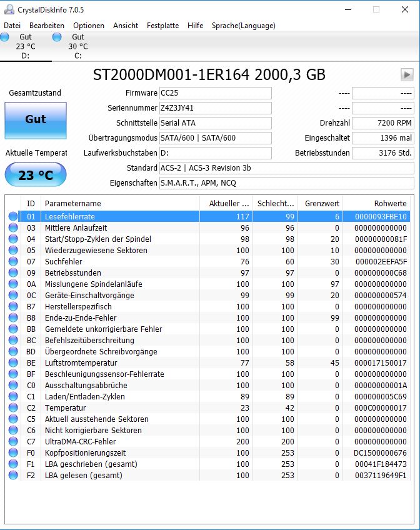Select the D: drive status orb
This screenshot has height=530, width=420.
pyautogui.click(x=5, y=37)
